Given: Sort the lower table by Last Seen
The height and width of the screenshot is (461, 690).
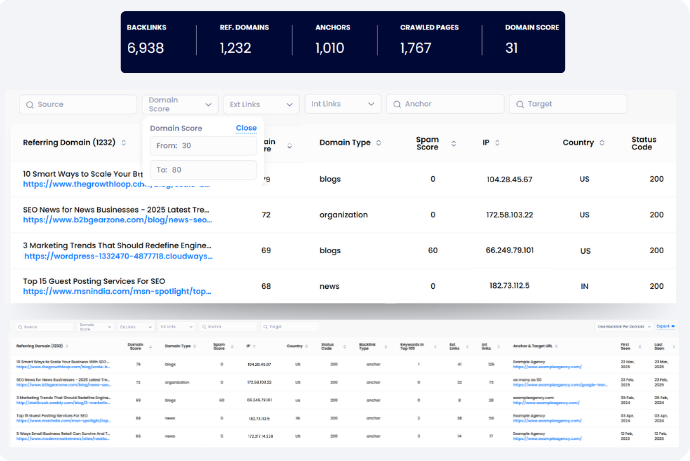Looking at the screenshot, I should point(674,347).
